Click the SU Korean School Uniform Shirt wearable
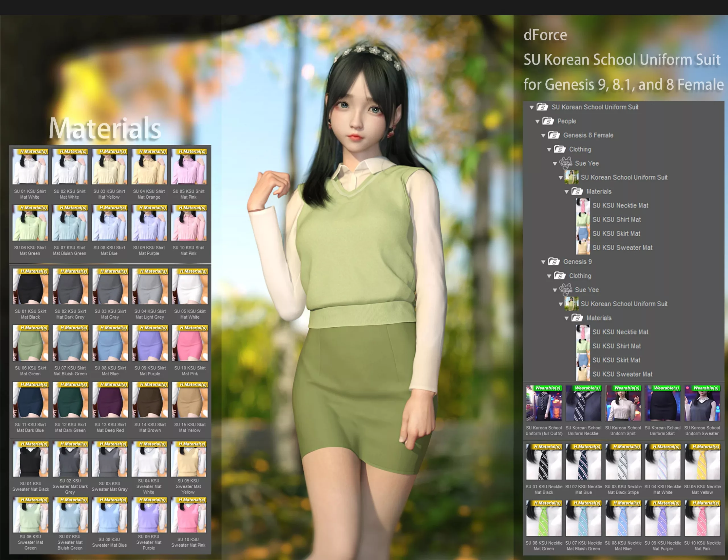Screen dimensions: 728x560 [623, 403]
